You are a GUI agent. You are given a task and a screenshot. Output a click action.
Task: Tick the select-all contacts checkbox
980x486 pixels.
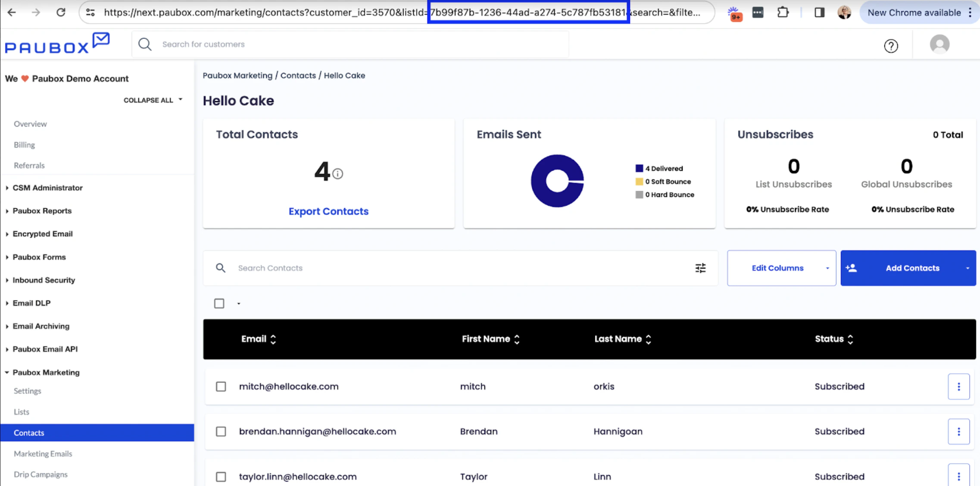[x=219, y=303]
